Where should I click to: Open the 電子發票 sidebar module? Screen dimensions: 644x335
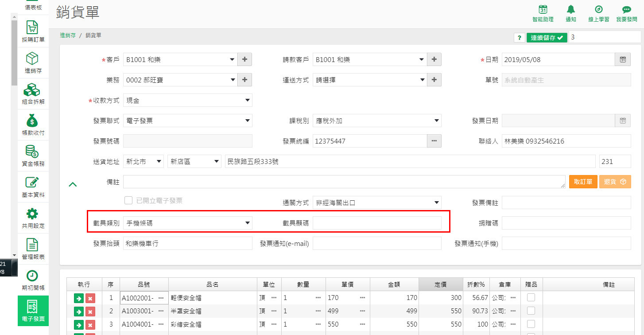coord(33,310)
